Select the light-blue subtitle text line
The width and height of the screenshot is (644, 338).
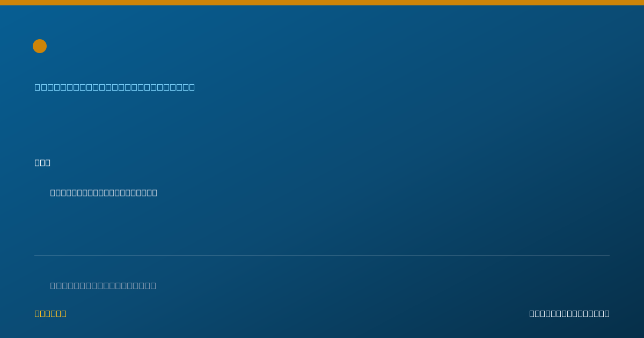click(115, 87)
